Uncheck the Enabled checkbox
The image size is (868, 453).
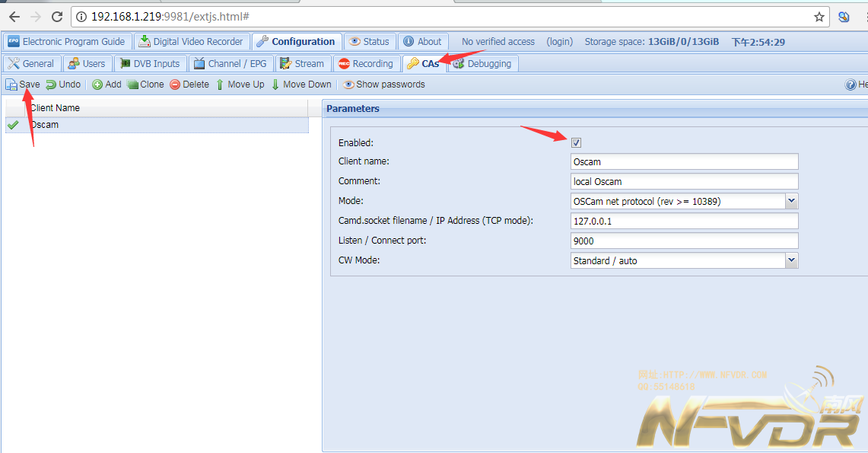point(577,142)
